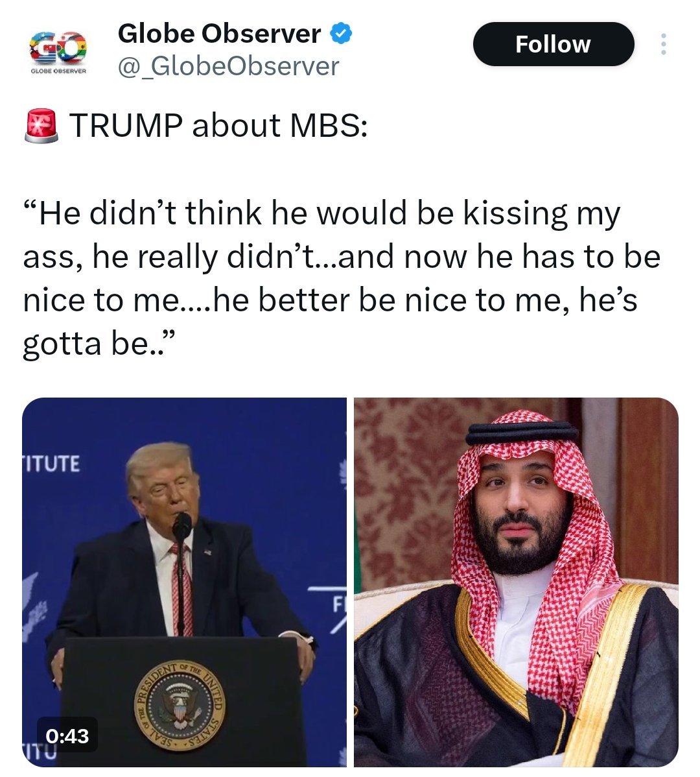
Task: Open the three-dot more options menu
Action: tap(663, 44)
